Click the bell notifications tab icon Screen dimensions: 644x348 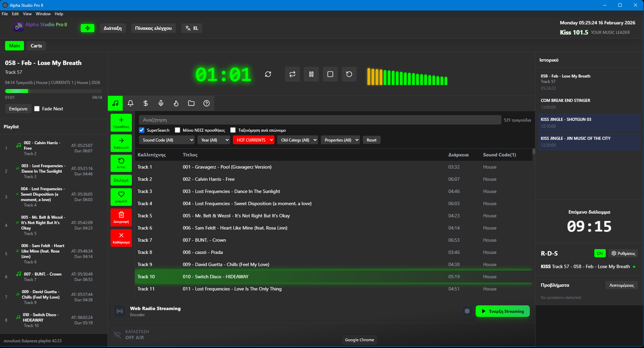(130, 103)
